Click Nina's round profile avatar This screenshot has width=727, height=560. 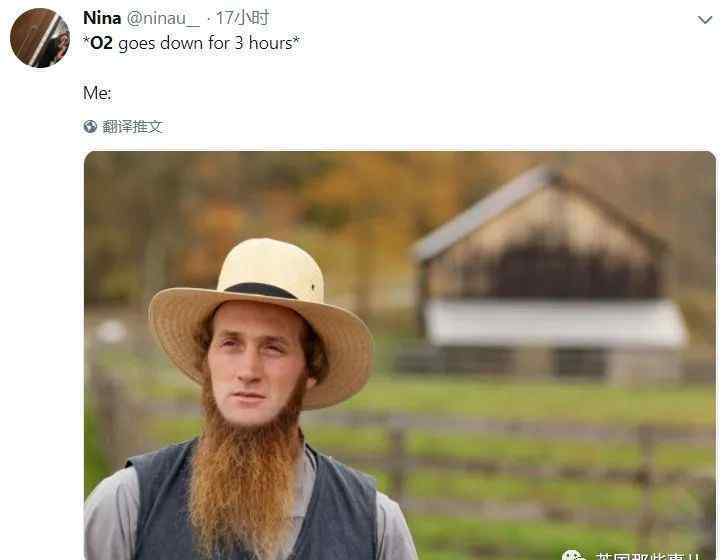point(40,38)
